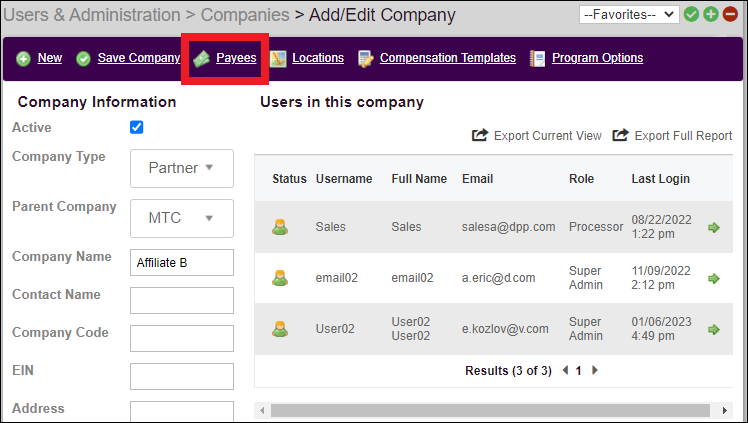Viewport: 748px width, 423px height.
Task: Sort table by Username column header
Action: coord(344,179)
